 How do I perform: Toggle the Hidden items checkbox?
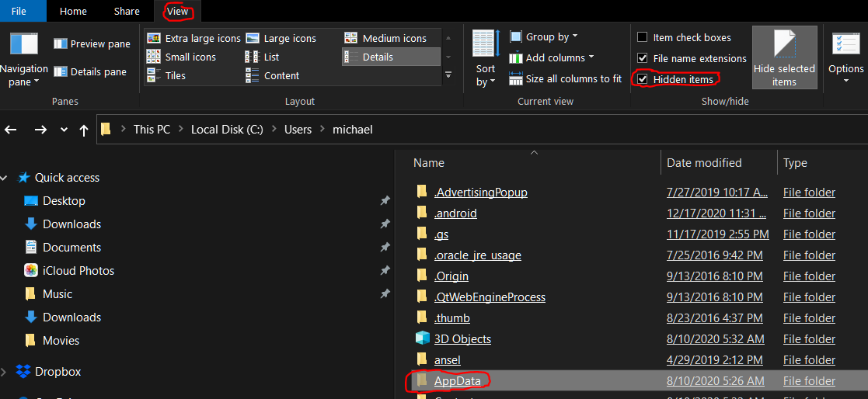[x=643, y=79]
